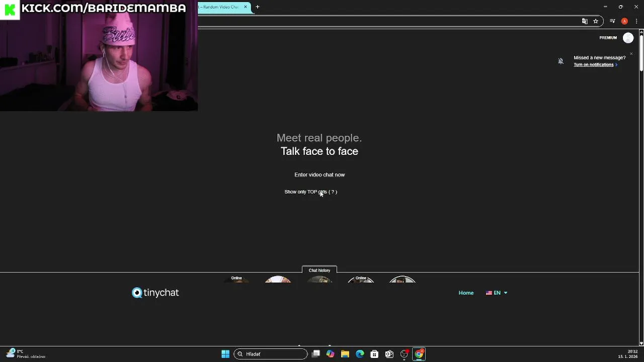Click Turn on notifications link
This screenshot has width=644, height=362.
(x=594, y=64)
